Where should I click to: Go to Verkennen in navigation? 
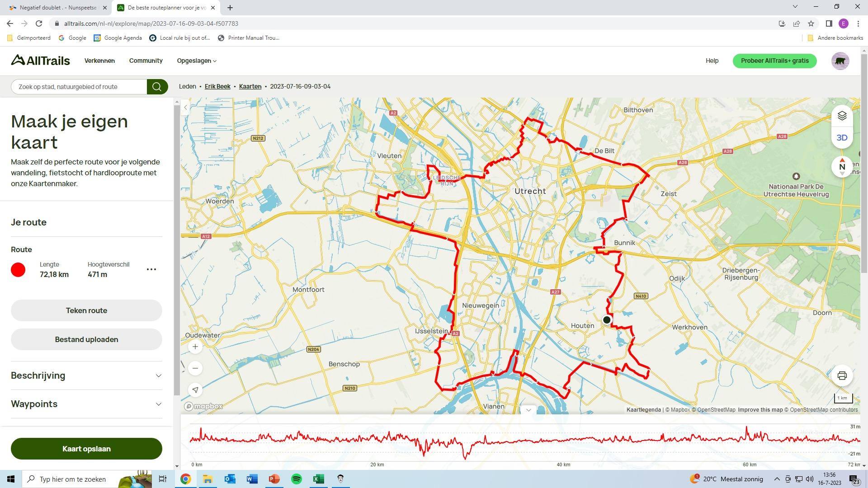(x=99, y=61)
